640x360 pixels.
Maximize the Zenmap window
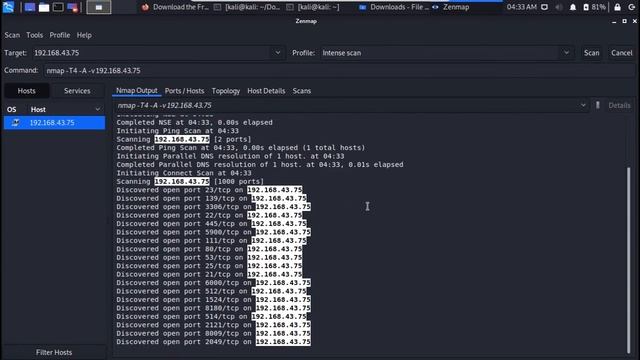[624, 21]
